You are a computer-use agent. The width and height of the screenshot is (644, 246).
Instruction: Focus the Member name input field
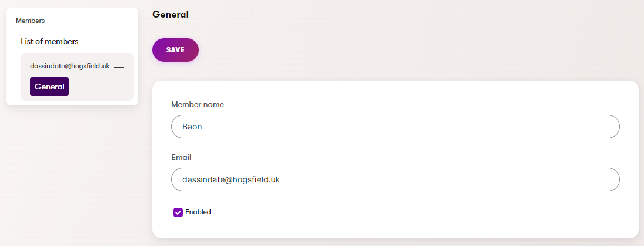(x=395, y=127)
